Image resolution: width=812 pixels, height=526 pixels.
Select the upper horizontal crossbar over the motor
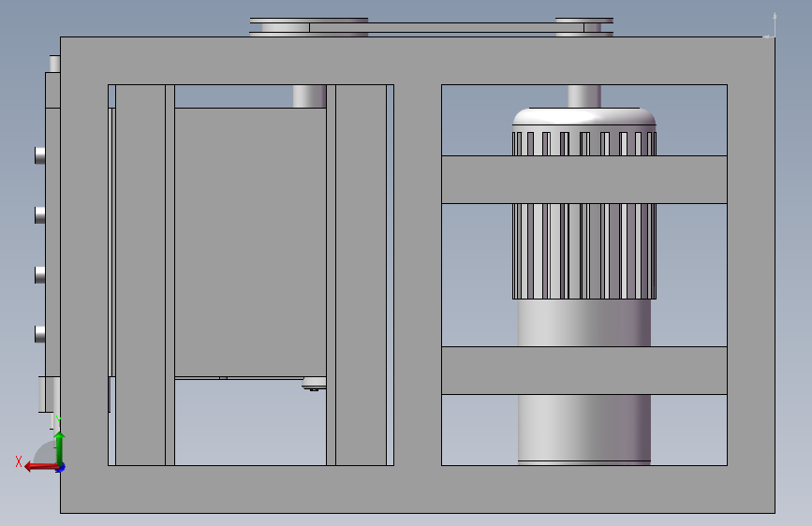pyautogui.click(x=584, y=179)
